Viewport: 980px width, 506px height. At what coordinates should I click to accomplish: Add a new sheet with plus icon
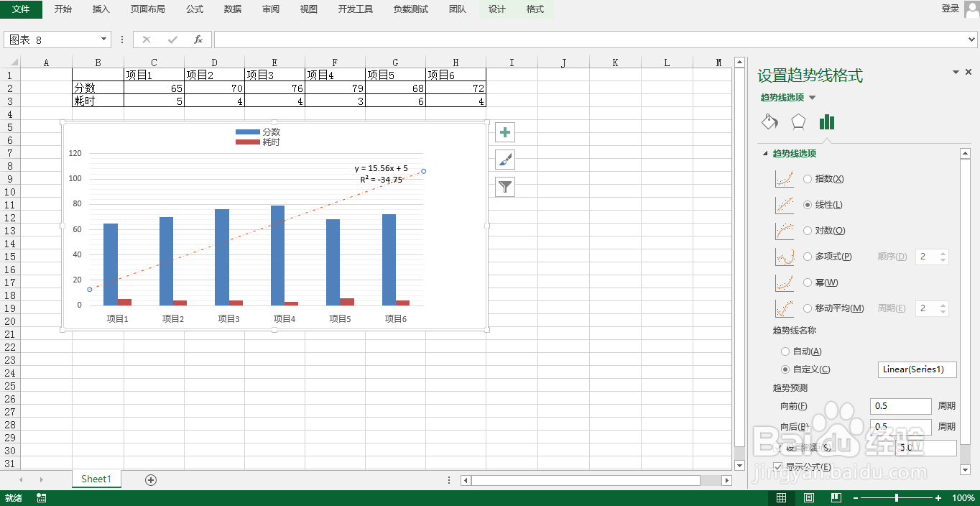151,480
